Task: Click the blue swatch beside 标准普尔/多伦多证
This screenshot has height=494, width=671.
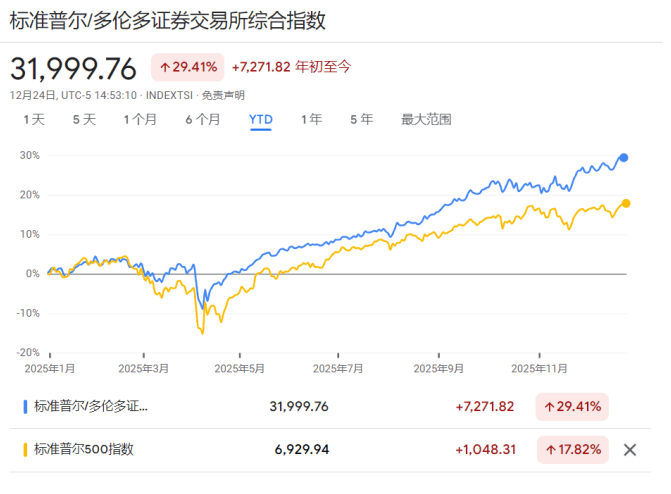Action: 25,407
